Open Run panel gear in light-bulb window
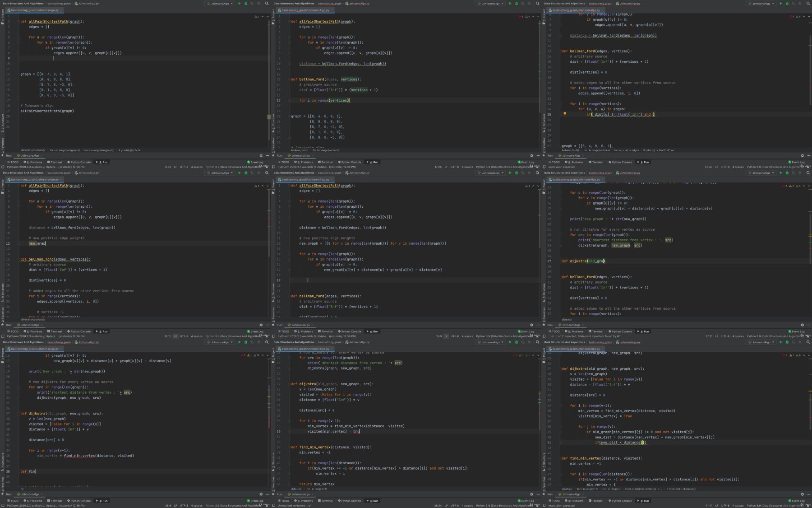This screenshot has width=812, height=508. (802, 155)
